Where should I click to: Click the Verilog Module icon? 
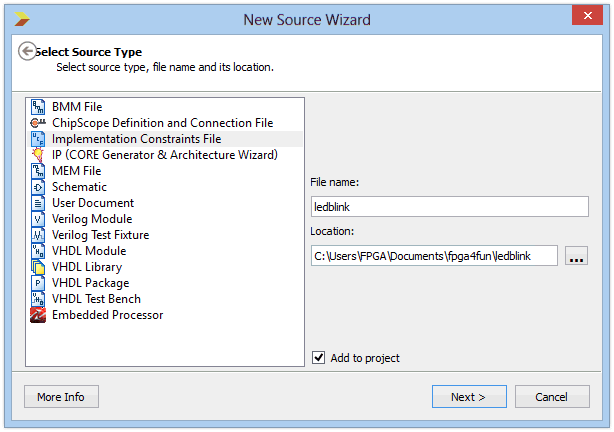click(38, 219)
